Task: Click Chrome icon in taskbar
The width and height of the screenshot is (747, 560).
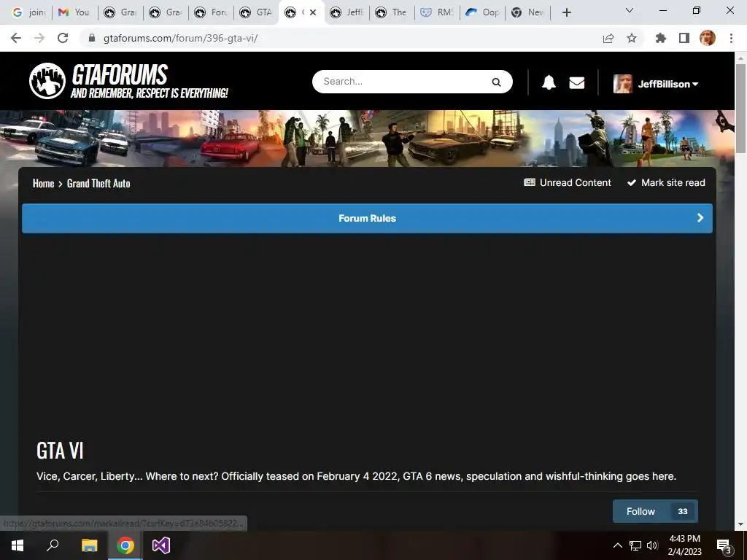Action: 125,545
